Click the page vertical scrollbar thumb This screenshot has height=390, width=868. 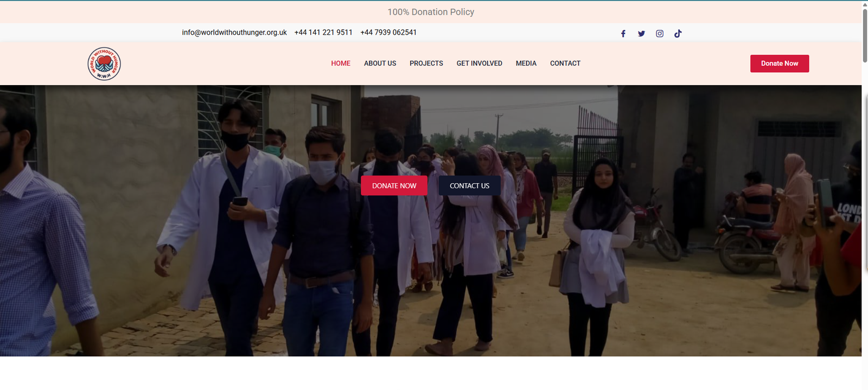tap(865, 36)
